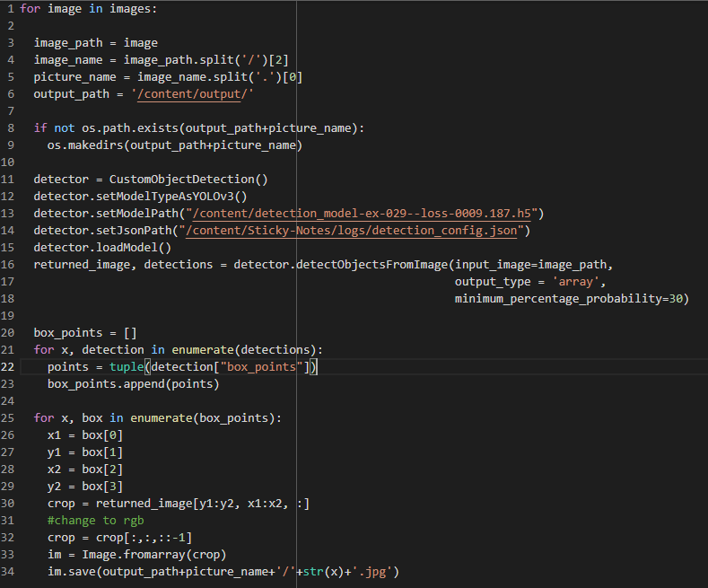
Task: Click the "box_points" string on line 22
Action: pyautogui.click(x=261, y=366)
